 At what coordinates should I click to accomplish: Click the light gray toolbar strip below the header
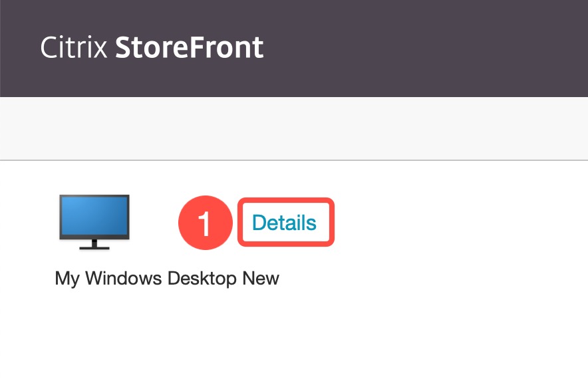click(x=294, y=128)
